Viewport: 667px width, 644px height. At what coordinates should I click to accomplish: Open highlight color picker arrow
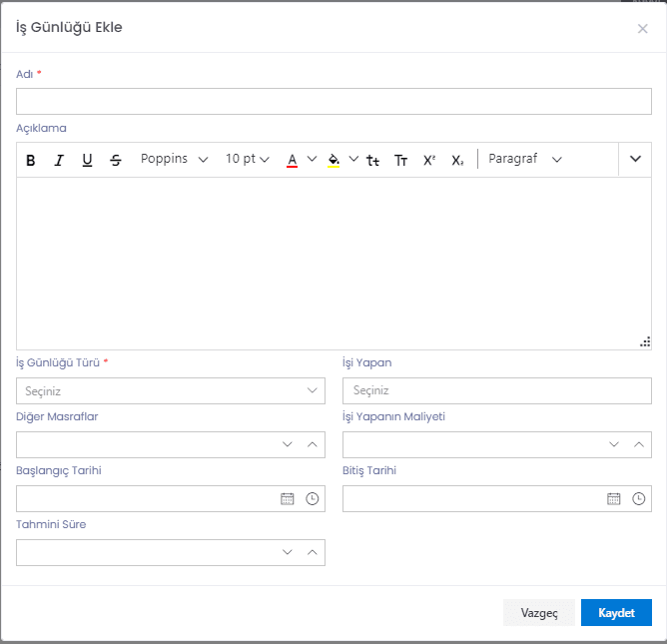point(353,159)
